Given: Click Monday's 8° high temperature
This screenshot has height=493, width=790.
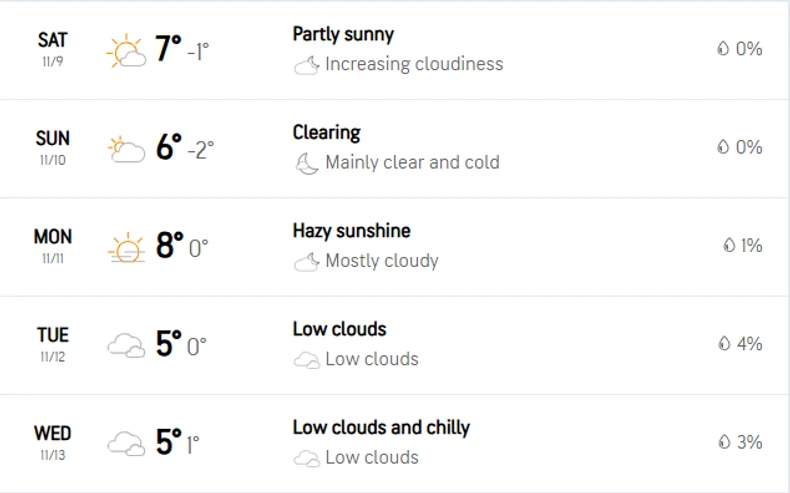Looking at the screenshot, I should point(169,246).
